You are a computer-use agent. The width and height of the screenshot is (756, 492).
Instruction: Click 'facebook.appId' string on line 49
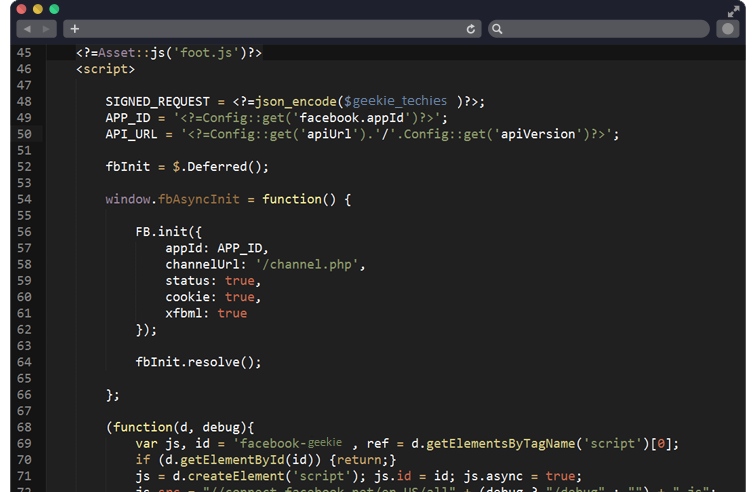tap(351, 118)
